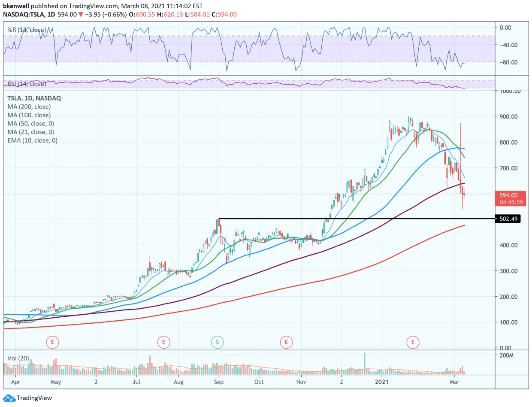Select the MA (100, close) legend entry

pyautogui.click(x=29, y=115)
